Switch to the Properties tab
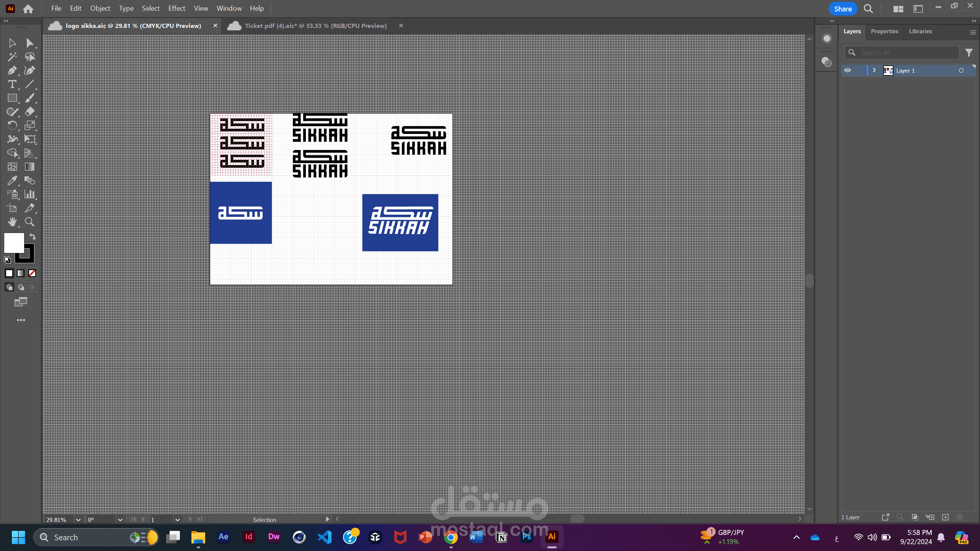980x551 pixels. [884, 31]
